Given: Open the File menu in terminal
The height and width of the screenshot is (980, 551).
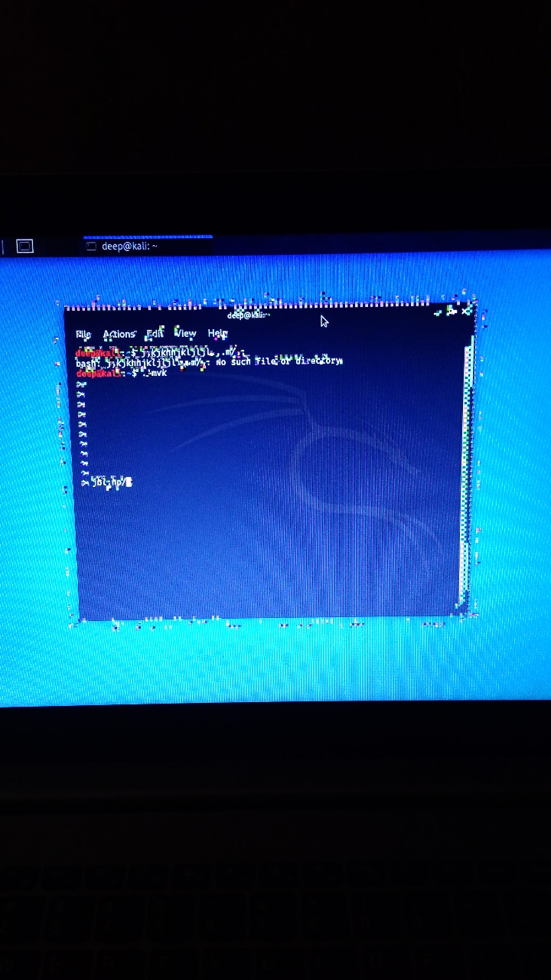Looking at the screenshot, I should 83,335.
